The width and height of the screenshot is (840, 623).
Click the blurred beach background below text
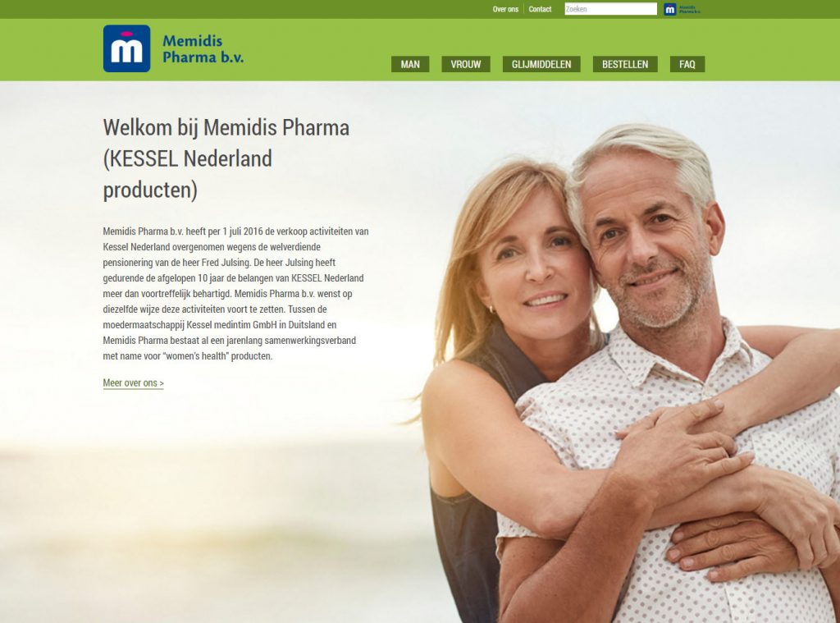[214, 510]
